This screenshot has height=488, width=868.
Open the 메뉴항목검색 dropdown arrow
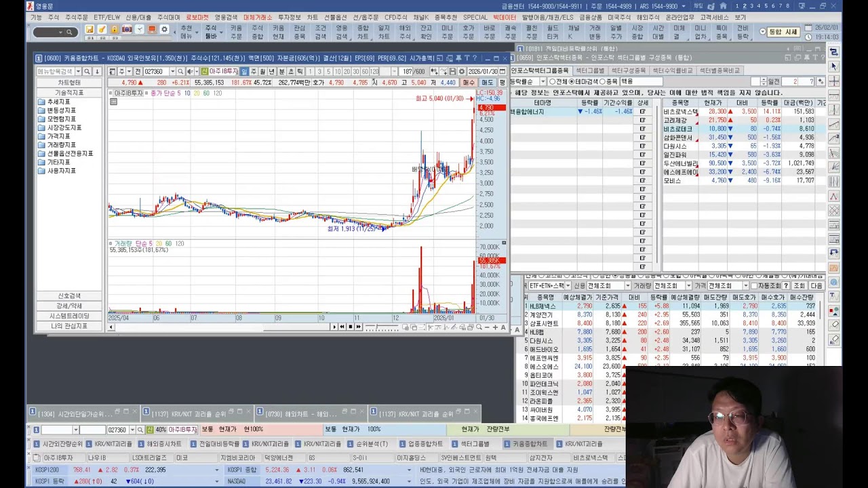point(78,71)
